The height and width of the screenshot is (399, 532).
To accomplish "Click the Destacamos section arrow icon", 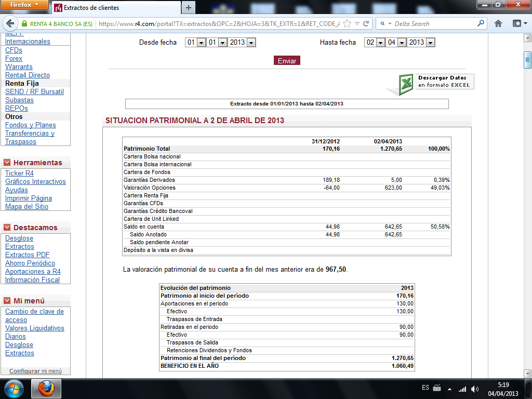I will [7, 228].
